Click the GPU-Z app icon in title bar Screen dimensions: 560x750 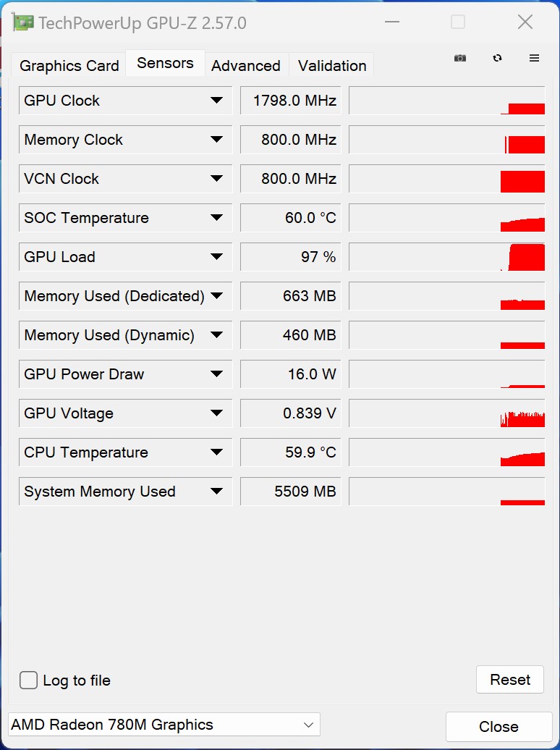(x=23, y=22)
